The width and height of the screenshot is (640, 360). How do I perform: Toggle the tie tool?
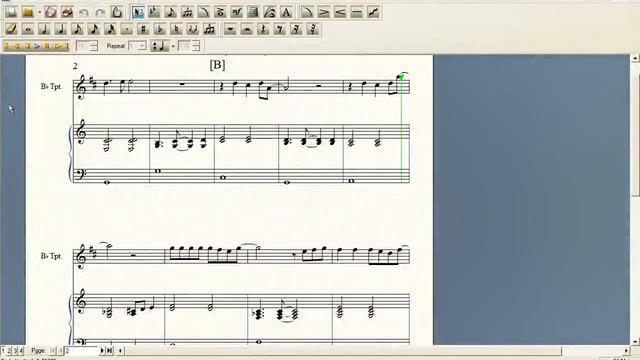[x=193, y=29]
